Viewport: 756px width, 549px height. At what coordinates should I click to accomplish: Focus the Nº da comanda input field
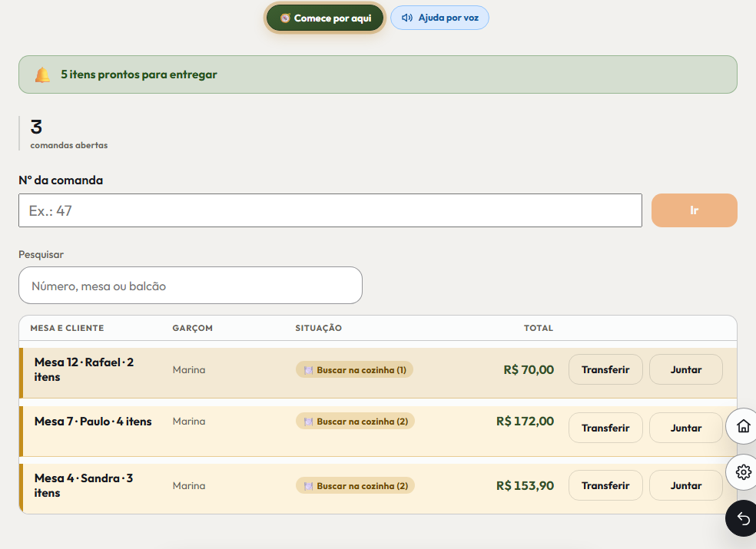330,210
